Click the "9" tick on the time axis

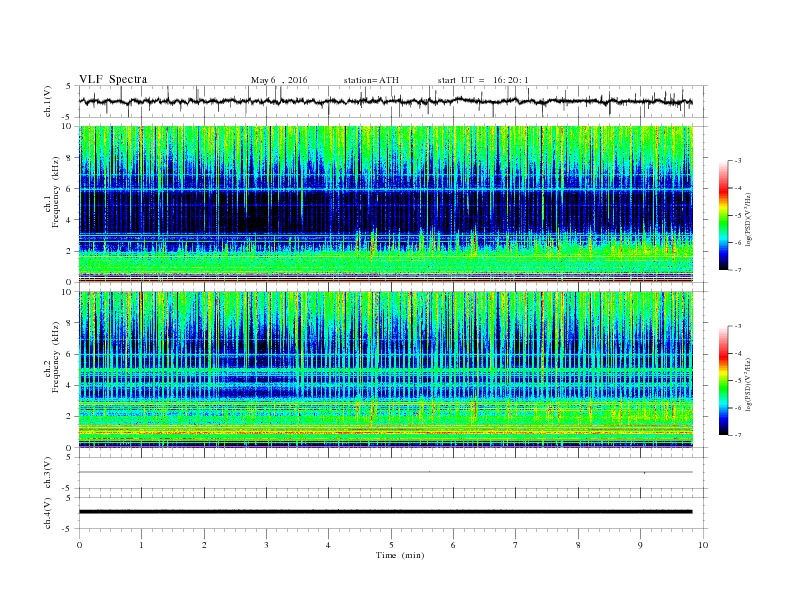point(640,545)
